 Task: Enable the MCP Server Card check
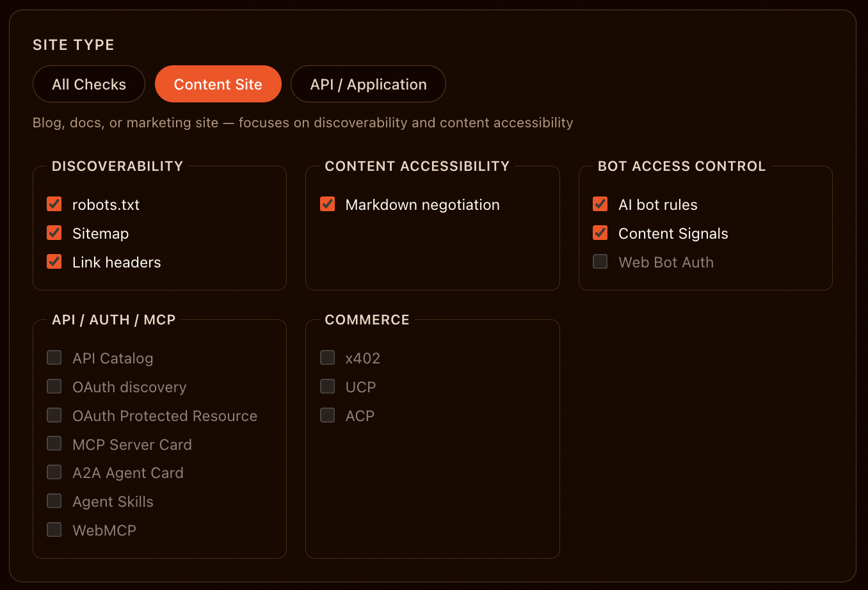point(54,444)
